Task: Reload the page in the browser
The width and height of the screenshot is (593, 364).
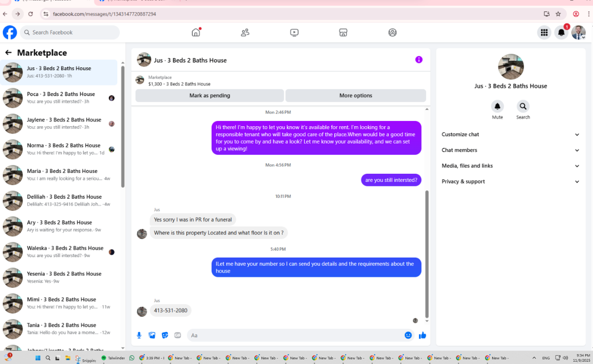Action: point(31,14)
